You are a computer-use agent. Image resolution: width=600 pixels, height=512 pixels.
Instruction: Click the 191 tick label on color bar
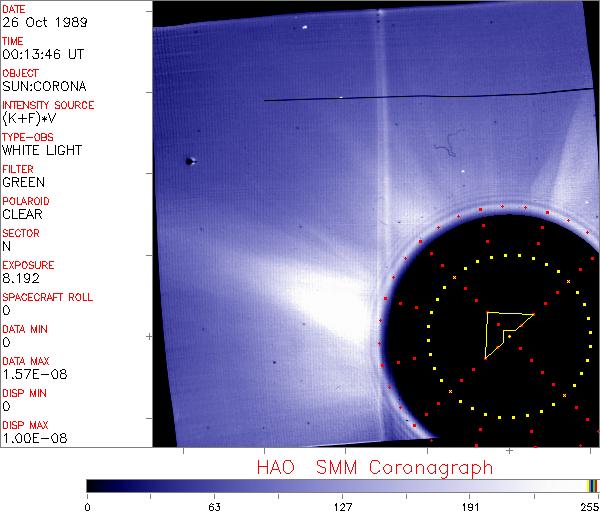[x=470, y=507]
